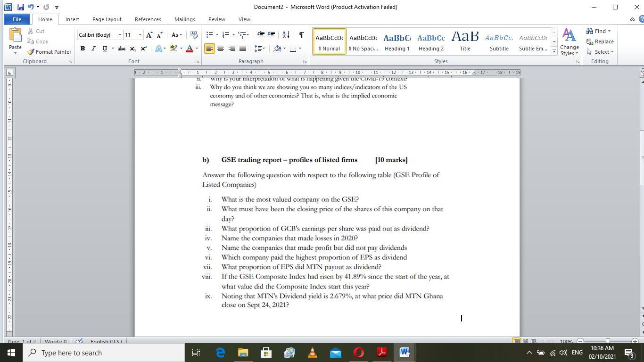644x362 pixels.
Task: Click the Sort icon in Paragraph group
Action: [285, 34]
